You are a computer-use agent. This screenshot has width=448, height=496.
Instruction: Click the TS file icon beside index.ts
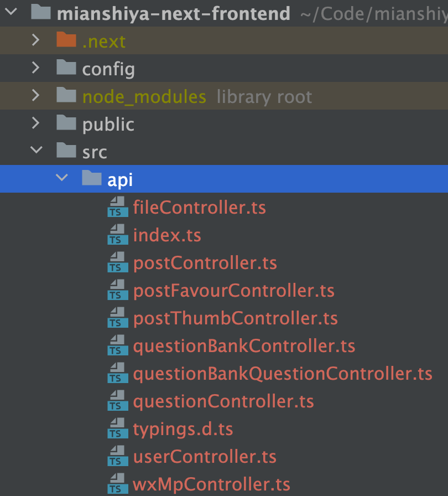tap(118, 234)
